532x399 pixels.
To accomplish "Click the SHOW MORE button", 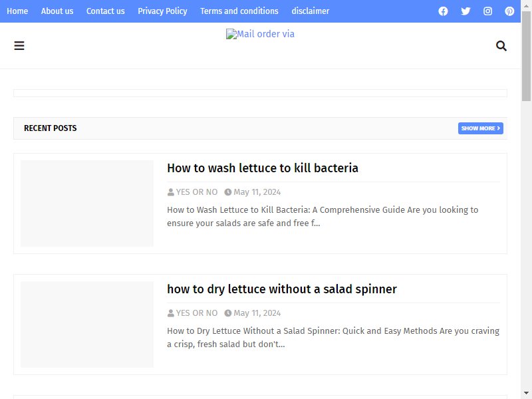I will [480, 128].
